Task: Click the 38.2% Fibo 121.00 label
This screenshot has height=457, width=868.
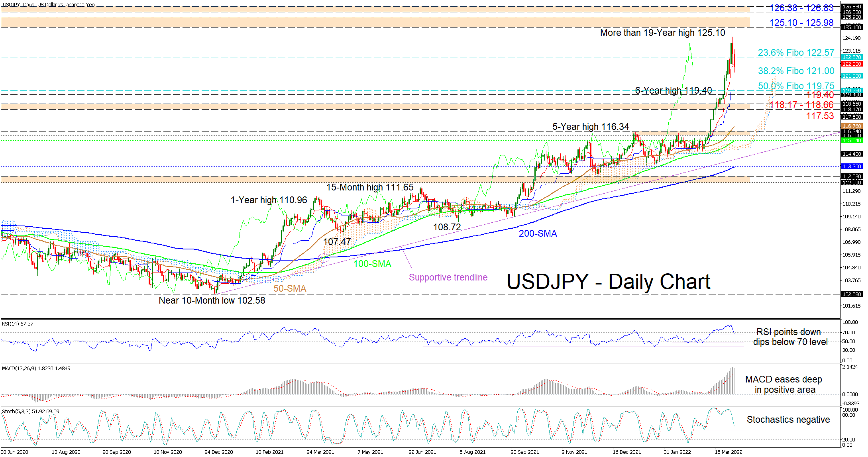Action: 796,71
